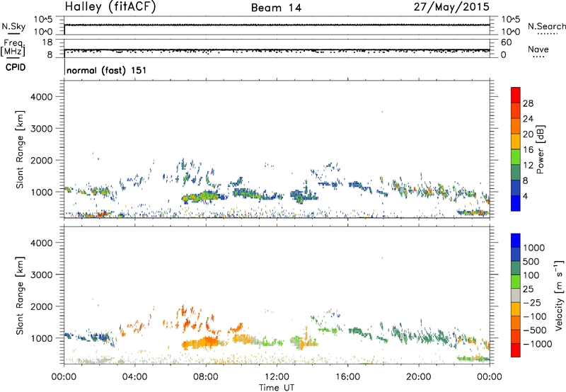Click the 'Time UT' axis title
566x392 pixels.
point(277,388)
